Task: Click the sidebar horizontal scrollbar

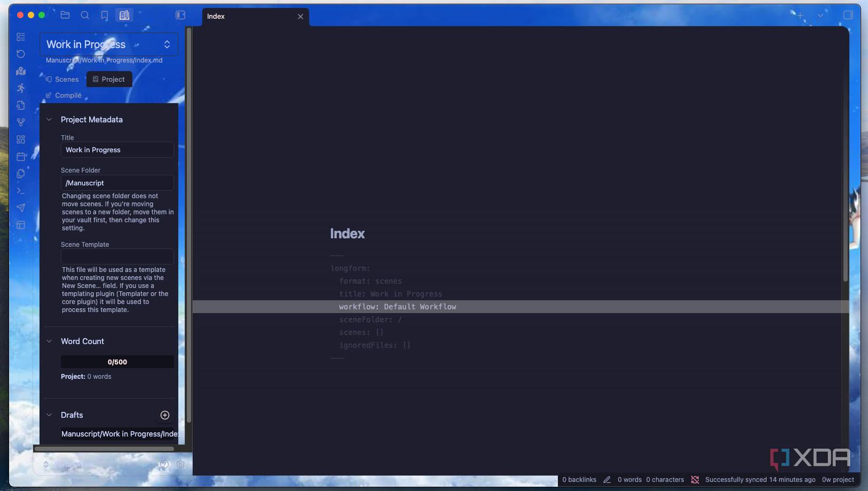Action: pyautogui.click(x=104, y=449)
